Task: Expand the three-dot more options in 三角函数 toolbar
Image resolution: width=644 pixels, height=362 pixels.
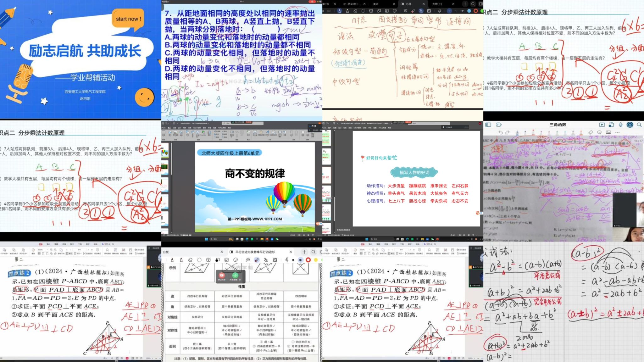Action: pyautogui.click(x=617, y=132)
